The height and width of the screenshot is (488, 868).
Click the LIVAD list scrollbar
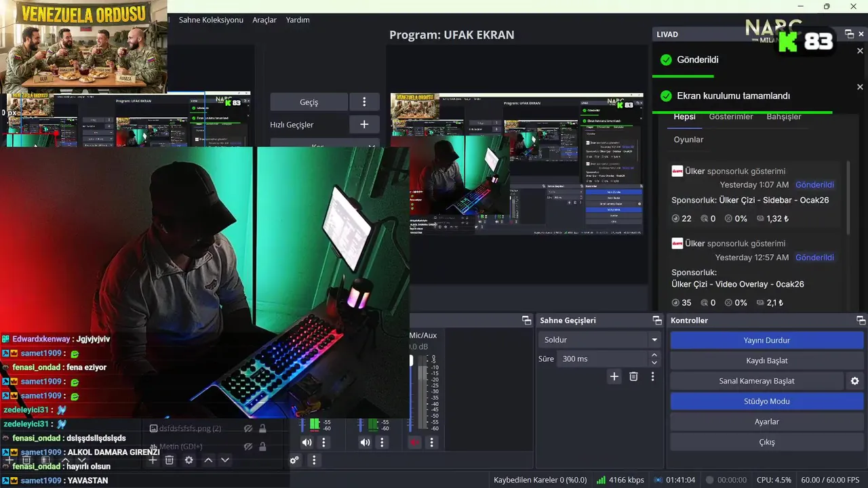pyautogui.click(x=848, y=197)
